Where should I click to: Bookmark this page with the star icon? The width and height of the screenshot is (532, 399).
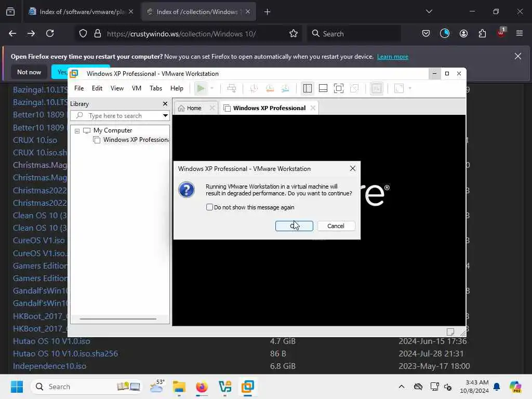(x=294, y=34)
